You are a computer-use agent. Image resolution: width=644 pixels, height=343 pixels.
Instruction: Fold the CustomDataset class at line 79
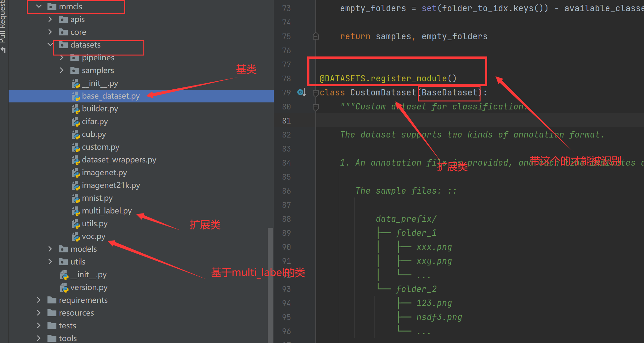[316, 93]
